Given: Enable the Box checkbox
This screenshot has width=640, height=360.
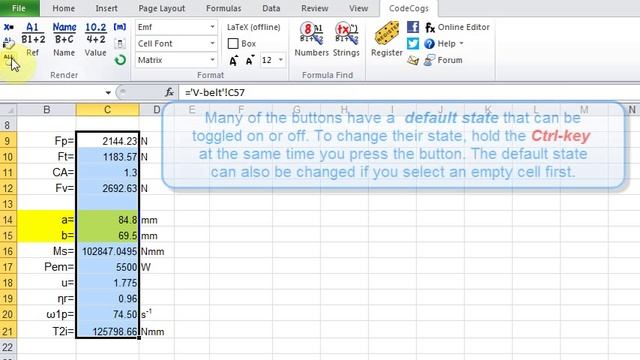Looking at the screenshot, I should click(233, 43).
